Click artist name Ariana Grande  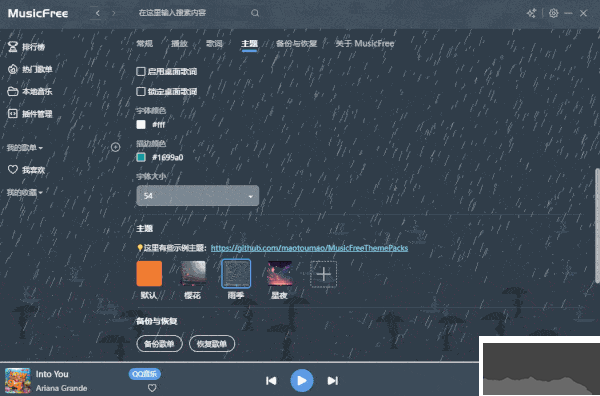(62, 388)
